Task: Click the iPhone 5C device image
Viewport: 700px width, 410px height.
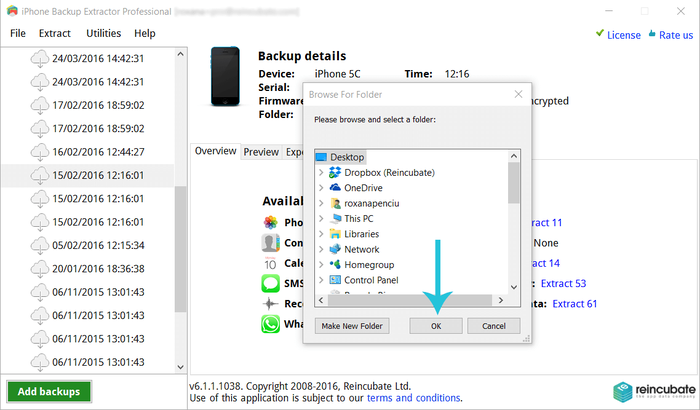Action: (225, 76)
